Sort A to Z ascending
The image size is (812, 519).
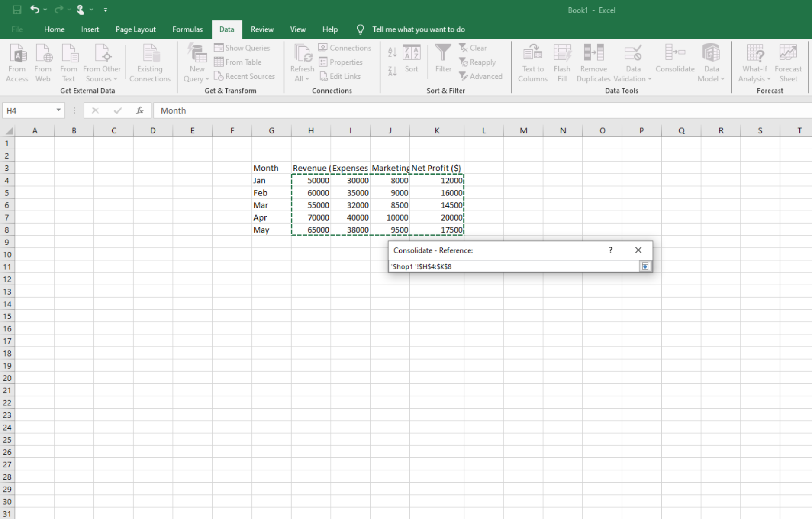click(x=392, y=52)
